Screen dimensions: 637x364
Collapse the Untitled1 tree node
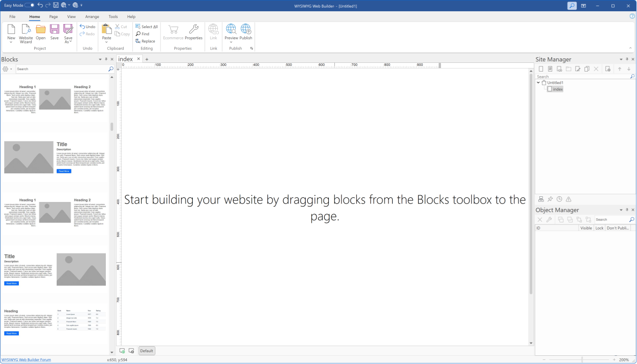pos(538,82)
